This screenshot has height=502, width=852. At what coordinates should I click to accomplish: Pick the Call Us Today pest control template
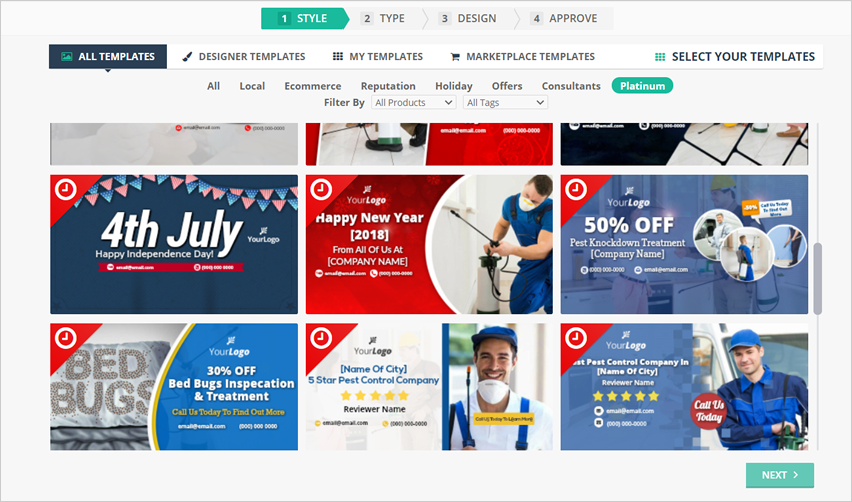pyautogui.click(x=684, y=386)
